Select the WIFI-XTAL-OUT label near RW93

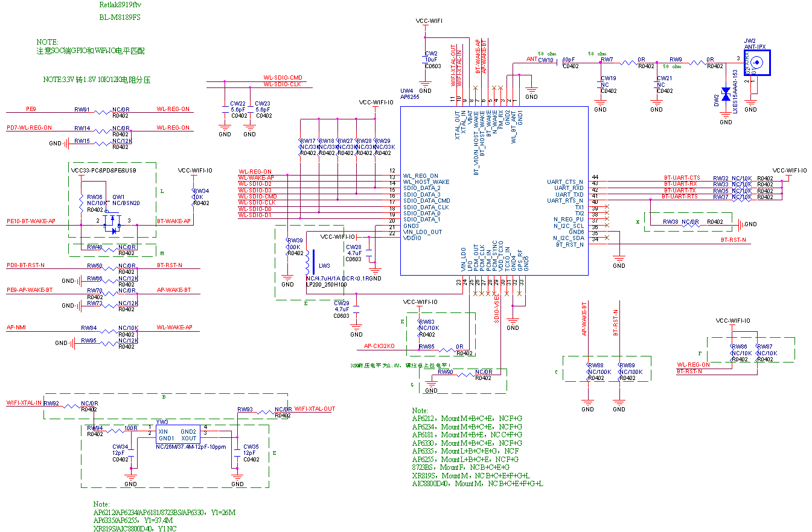(x=315, y=409)
